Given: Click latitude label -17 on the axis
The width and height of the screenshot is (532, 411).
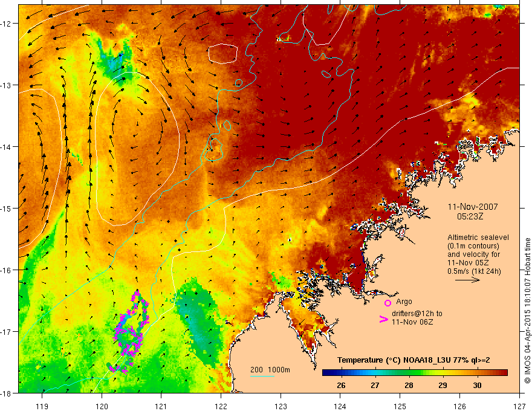Looking at the screenshot, I should [x=7, y=332].
